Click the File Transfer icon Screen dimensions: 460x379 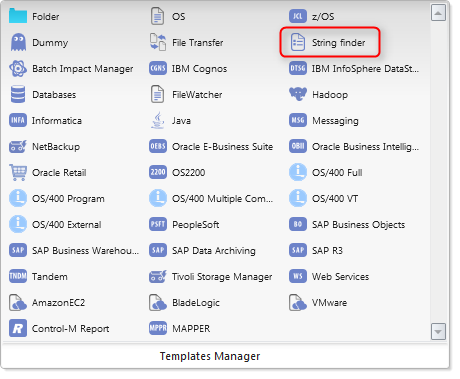click(x=158, y=42)
